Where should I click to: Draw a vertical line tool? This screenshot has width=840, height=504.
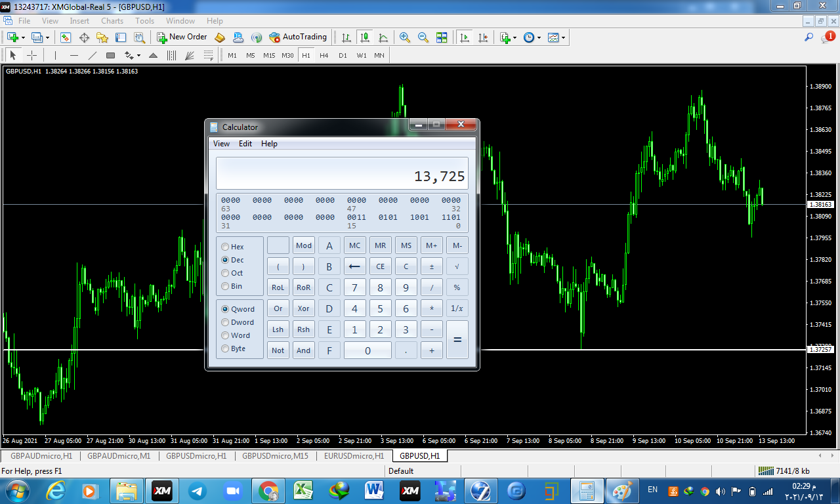(55, 56)
